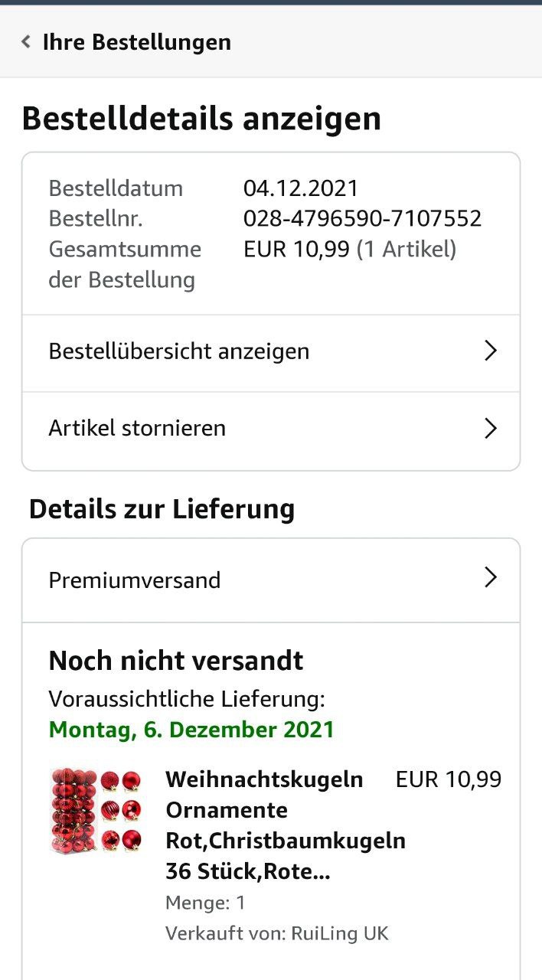Screen dimensions: 542x980
Task: Expand the Bestellübersicht anzeigen chevron
Action: tap(491, 351)
